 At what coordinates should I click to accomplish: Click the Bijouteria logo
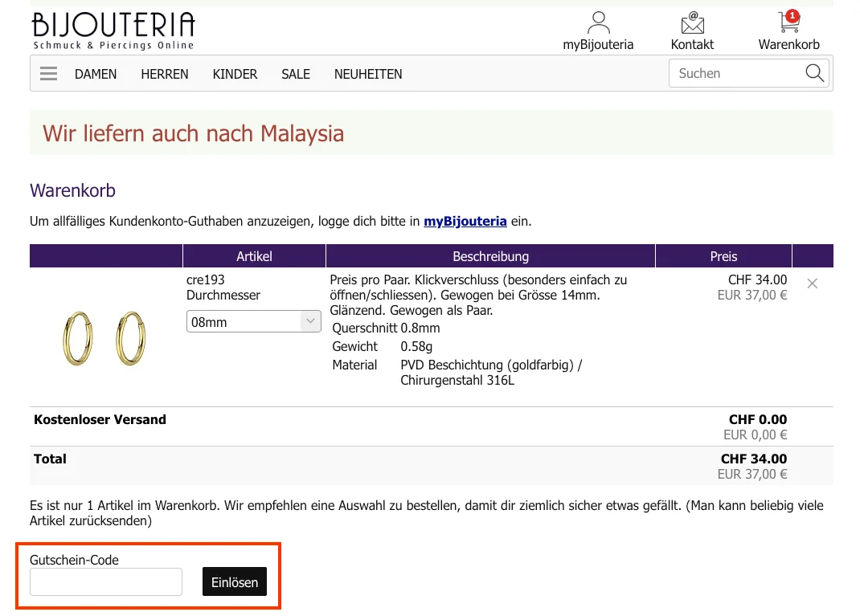tap(113, 31)
